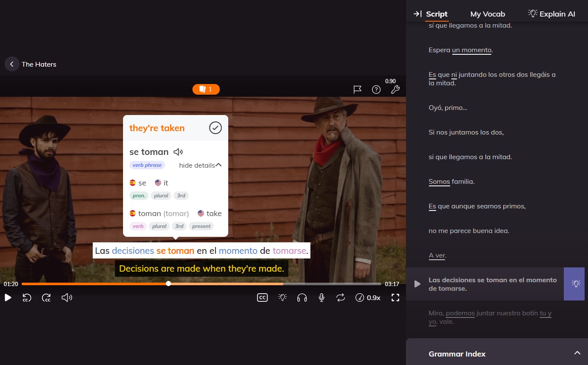588x365 pixels.
Task: Select line 'Si nos juntamos los dos,'
Action: 466,132
